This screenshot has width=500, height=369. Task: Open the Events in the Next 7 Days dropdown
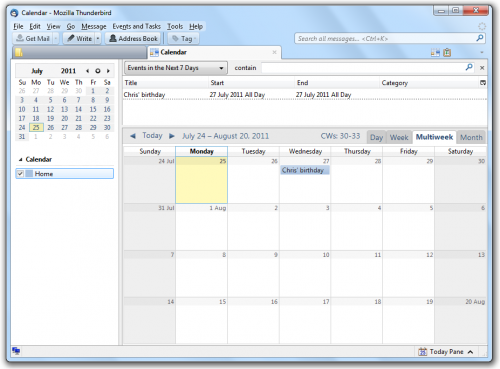tap(176, 68)
